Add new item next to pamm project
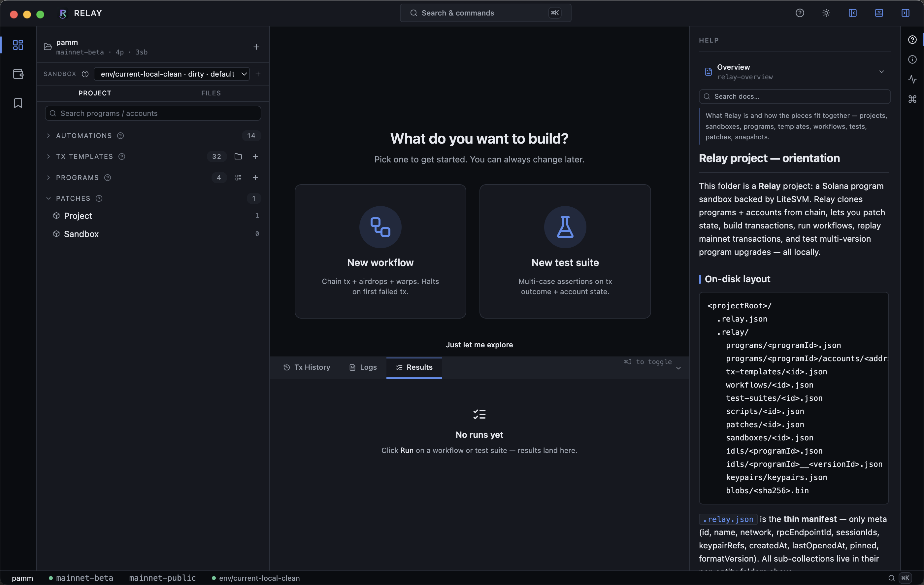This screenshot has height=585, width=924. 256,47
